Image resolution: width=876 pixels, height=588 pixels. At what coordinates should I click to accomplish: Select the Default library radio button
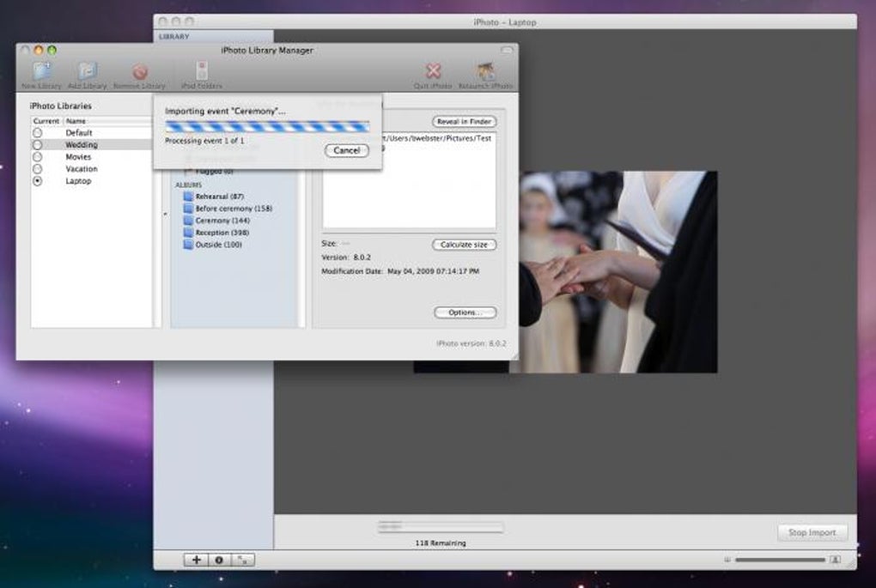point(38,133)
